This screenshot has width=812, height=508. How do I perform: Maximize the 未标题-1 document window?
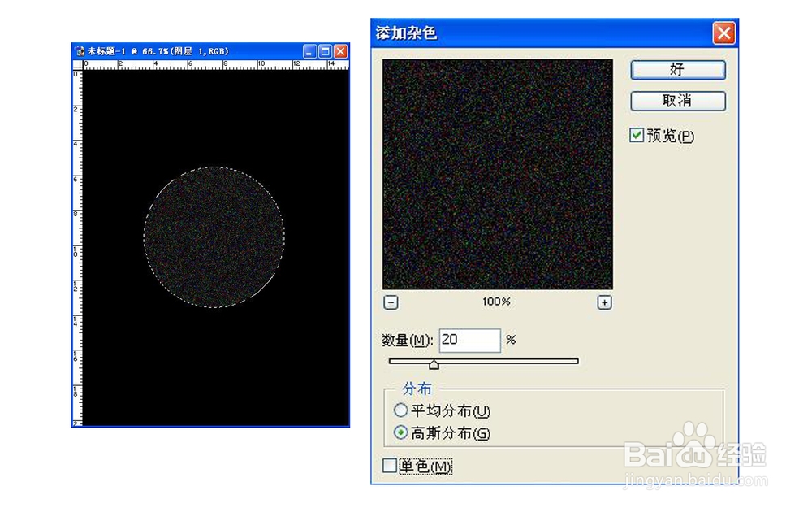coord(326,50)
